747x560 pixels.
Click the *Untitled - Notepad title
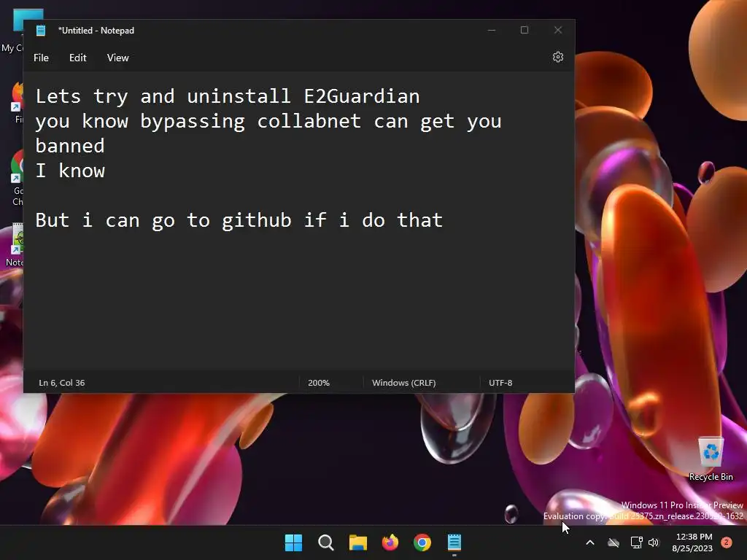tap(96, 31)
